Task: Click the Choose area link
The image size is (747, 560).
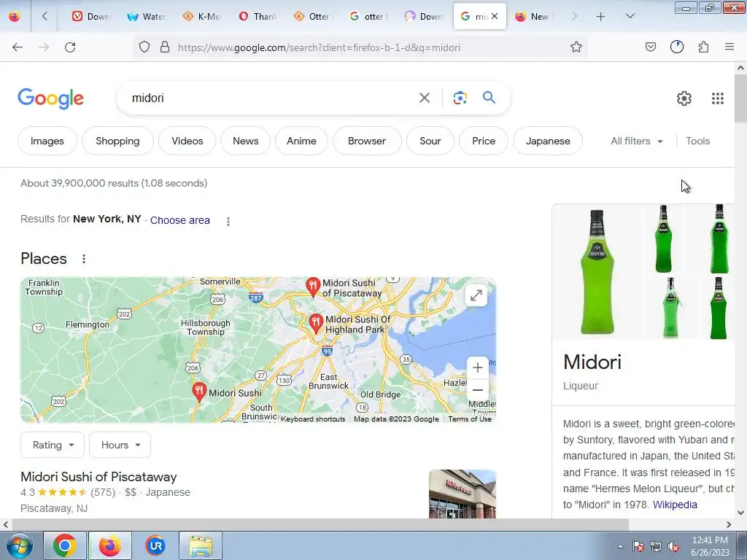Action: click(x=180, y=220)
